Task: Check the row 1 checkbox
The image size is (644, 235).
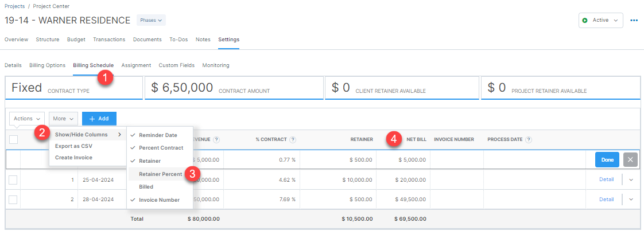Action: click(13, 179)
